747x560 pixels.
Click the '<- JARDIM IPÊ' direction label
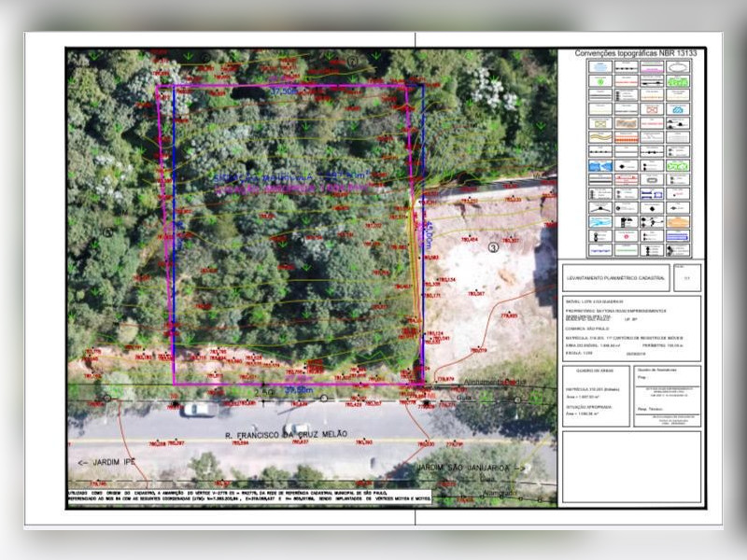pos(106,462)
